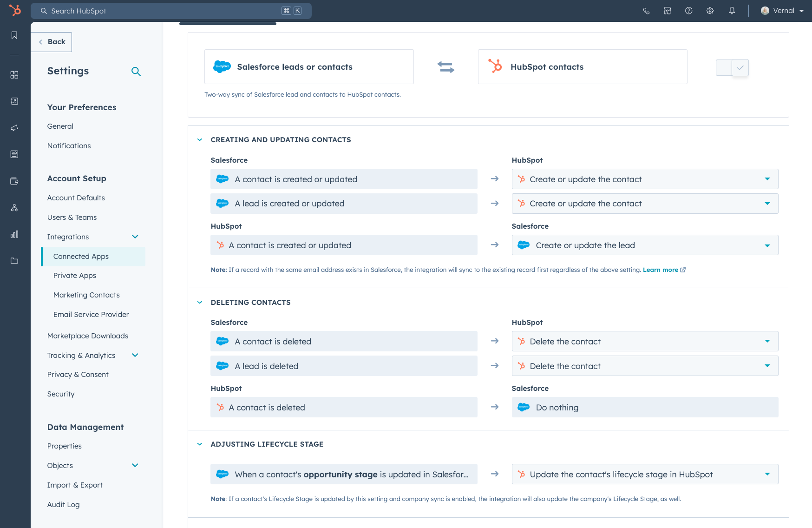This screenshot has height=528, width=812.
Task: Click the HubSpot sprocket logo
Action: (x=15, y=10)
